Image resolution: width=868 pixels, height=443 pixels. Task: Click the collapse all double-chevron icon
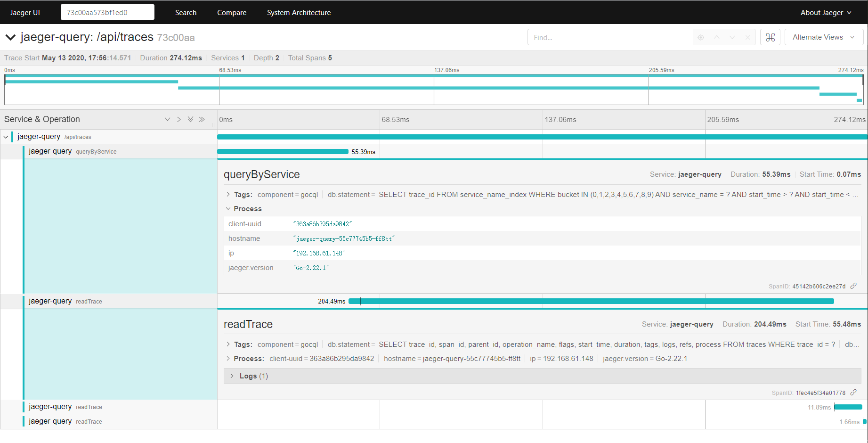[x=202, y=120]
